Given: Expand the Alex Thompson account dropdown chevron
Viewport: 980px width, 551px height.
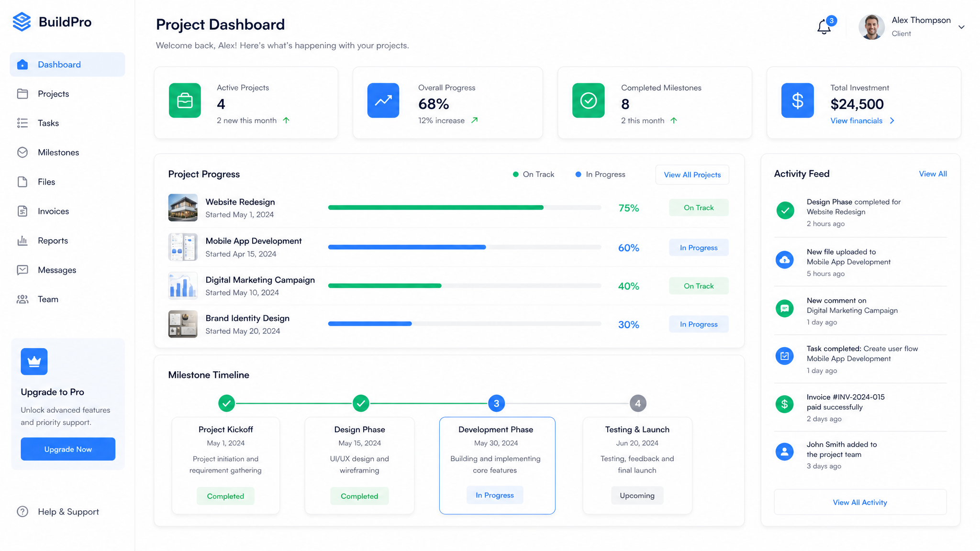Looking at the screenshot, I should pos(961,27).
